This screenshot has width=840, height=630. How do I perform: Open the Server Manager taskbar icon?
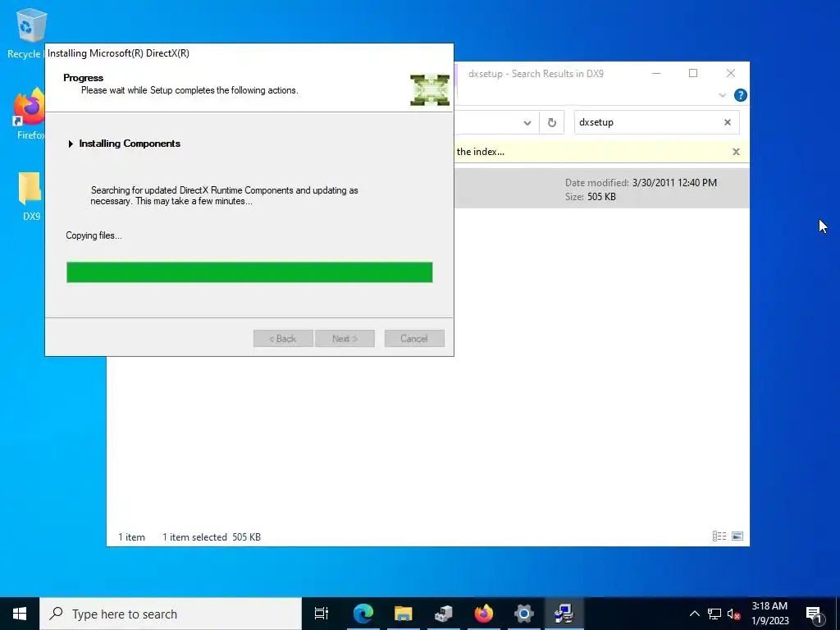pyautogui.click(x=444, y=614)
